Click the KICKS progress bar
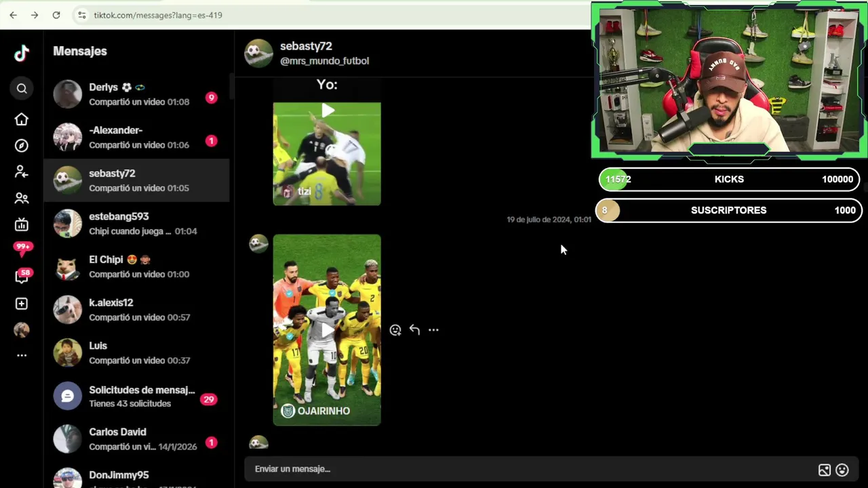The width and height of the screenshot is (868, 488). click(x=729, y=180)
